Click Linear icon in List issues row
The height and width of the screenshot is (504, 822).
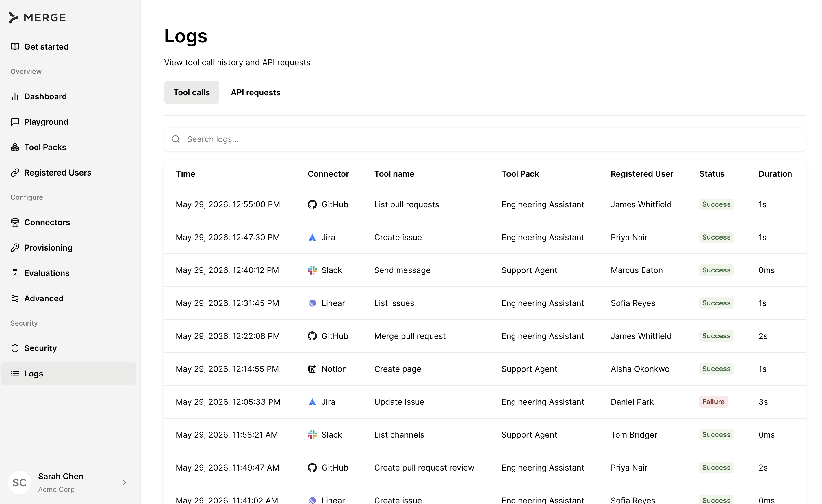coord(312,303)
